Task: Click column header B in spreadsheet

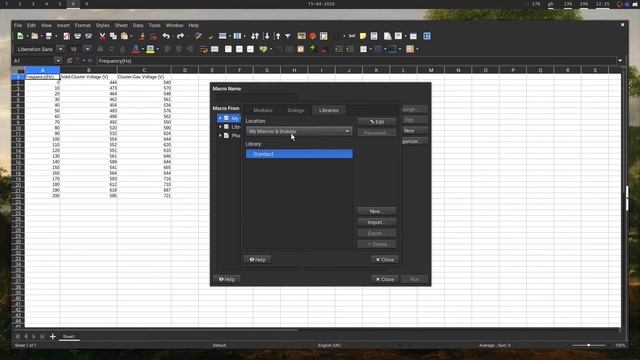Action: [89, 70]
